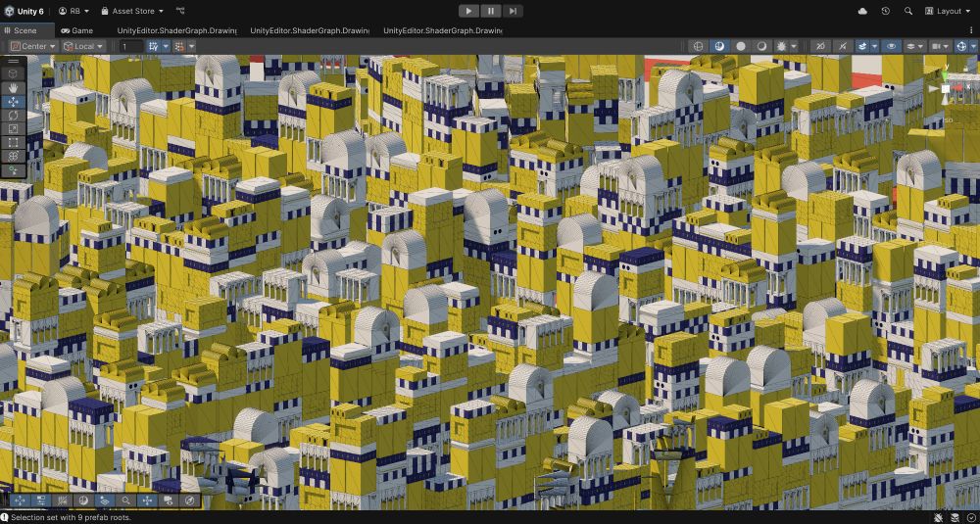Select the Rotate tool

[13, 116]
